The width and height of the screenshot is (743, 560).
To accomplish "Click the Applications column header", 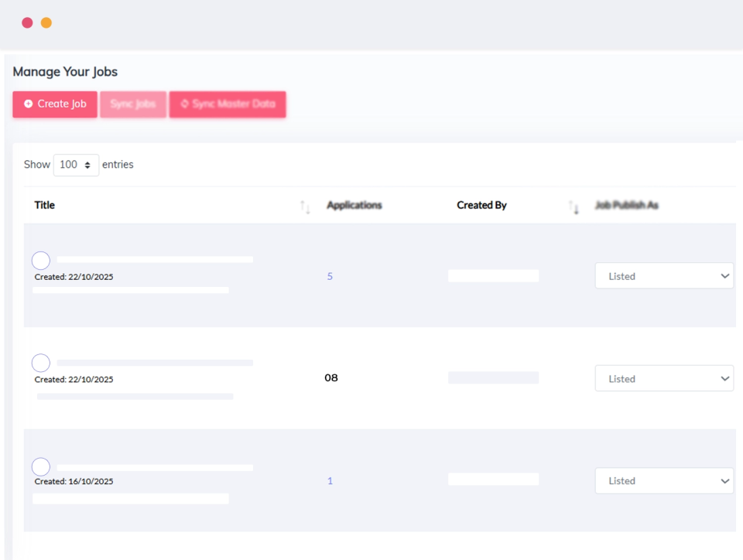I will 354,205.
